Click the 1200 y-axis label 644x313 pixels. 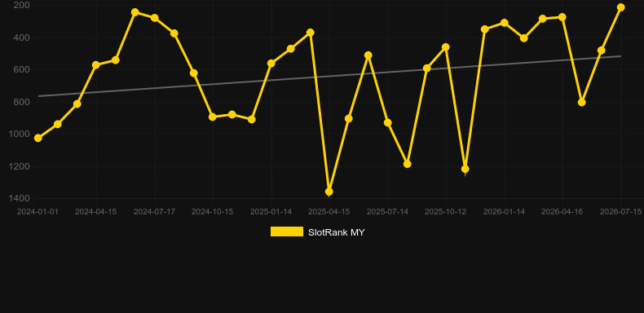(20, 166)
